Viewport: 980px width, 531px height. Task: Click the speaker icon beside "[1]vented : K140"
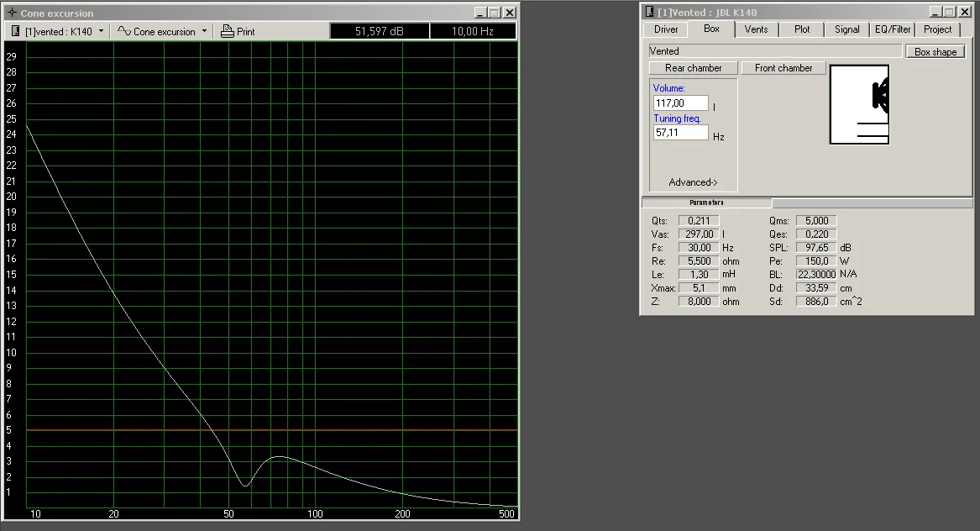coord(15,32)
